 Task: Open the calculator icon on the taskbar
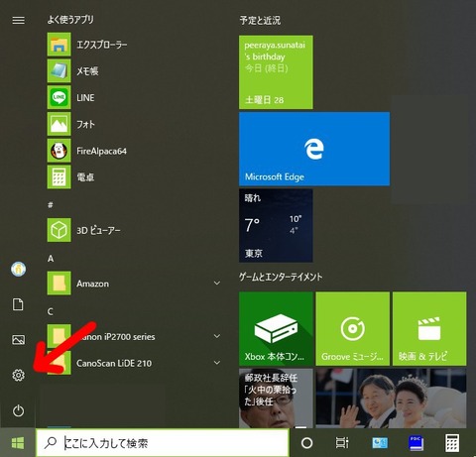click(x=452, y=443)
